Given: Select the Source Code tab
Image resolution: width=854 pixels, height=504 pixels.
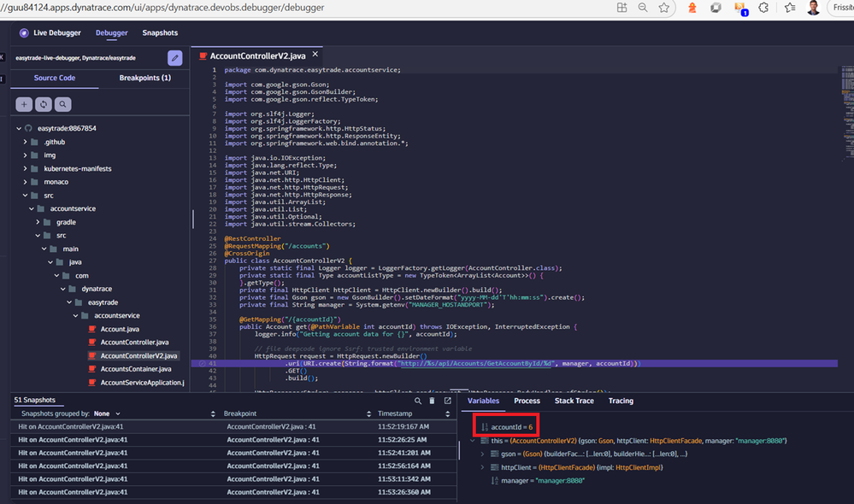Looking at the screenshot, I should pos(55,78).
